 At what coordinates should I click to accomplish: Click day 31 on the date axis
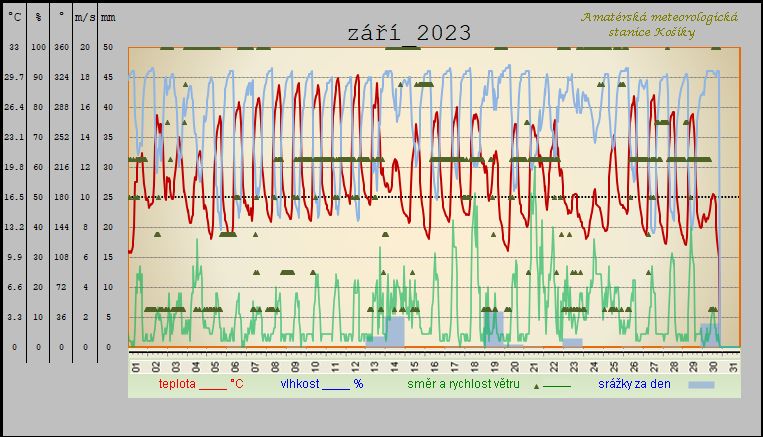pos(734,367)
